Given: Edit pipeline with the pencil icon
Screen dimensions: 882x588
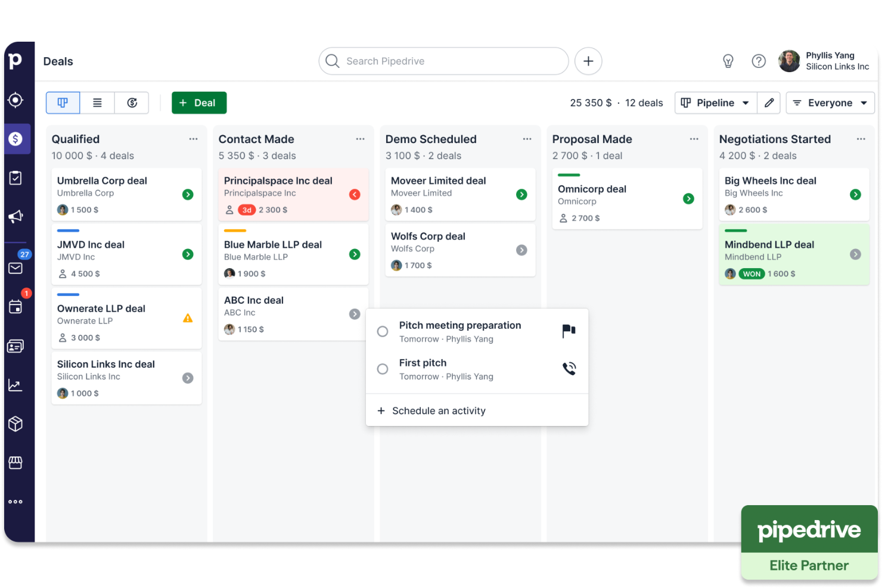Looking at the screenshot, I should pos(769,102).
